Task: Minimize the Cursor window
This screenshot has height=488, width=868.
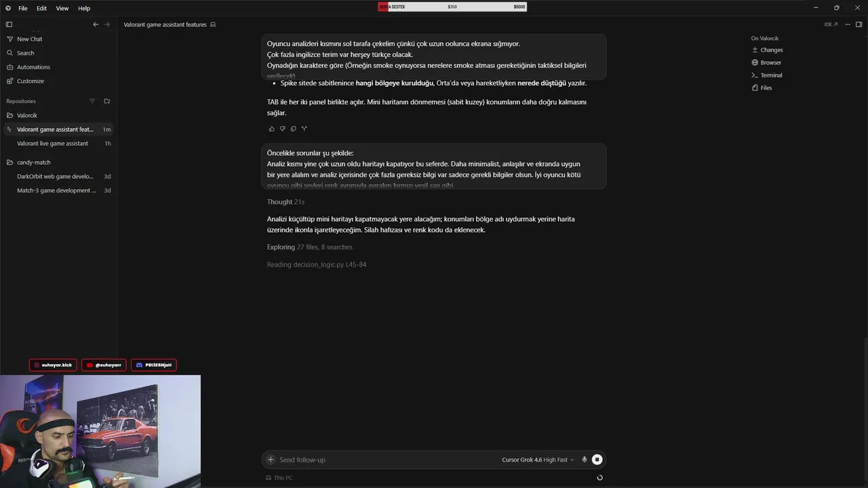Action: tap(815, 8)
